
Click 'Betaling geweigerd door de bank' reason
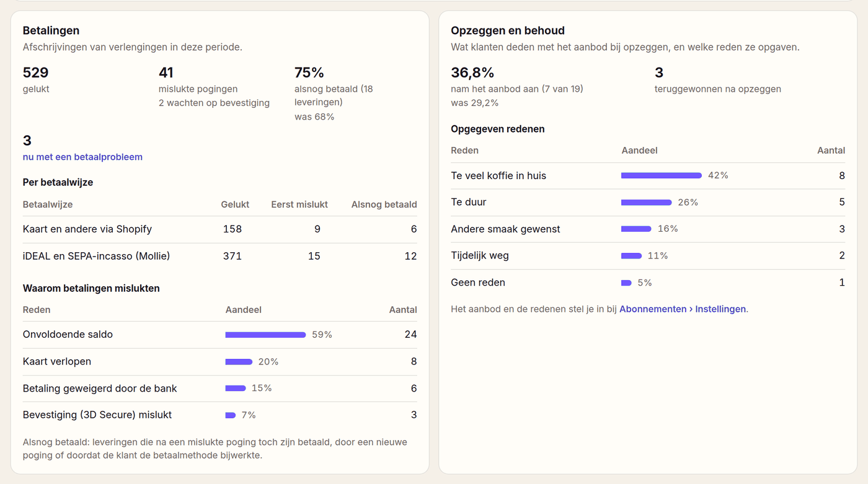tap(100, 389)
